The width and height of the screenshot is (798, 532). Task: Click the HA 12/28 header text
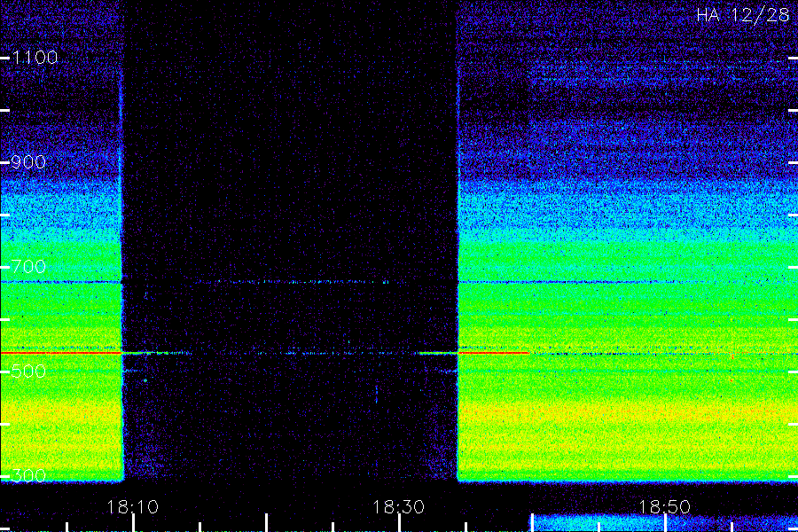click(x=743, y=15)
